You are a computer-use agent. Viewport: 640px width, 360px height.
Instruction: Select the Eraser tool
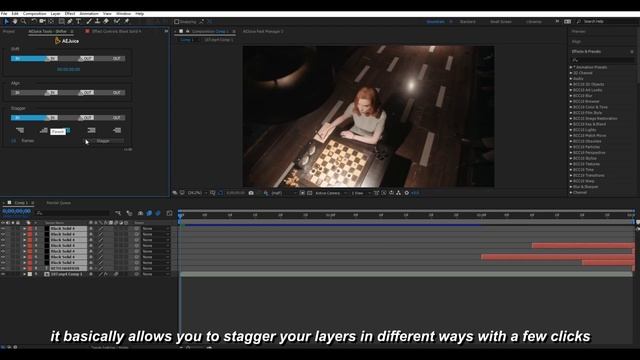[106, 21]
